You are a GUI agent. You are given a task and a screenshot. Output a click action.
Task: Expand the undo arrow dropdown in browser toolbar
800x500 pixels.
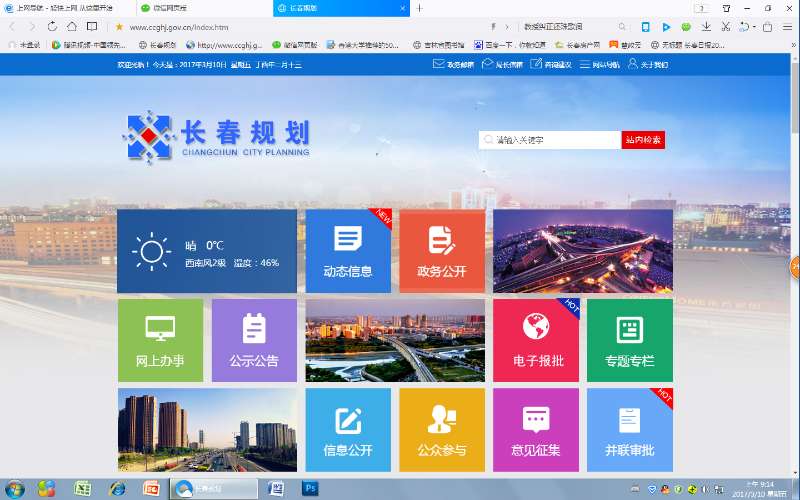point(755,27)
